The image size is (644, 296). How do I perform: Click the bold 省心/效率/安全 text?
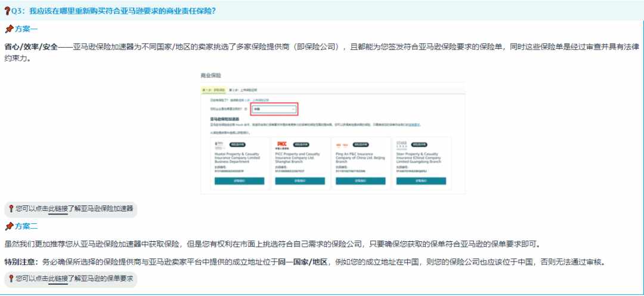tap(31, 46)
